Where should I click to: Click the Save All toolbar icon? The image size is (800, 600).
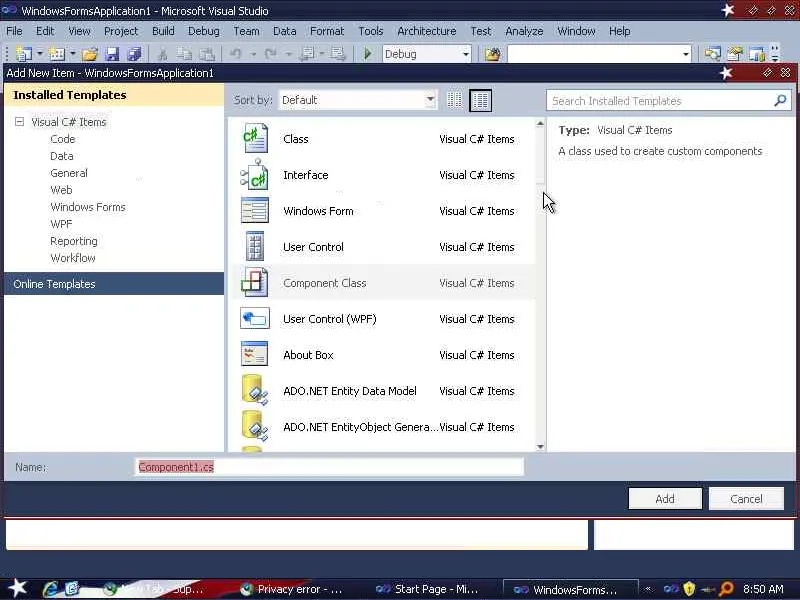point(134,54)
